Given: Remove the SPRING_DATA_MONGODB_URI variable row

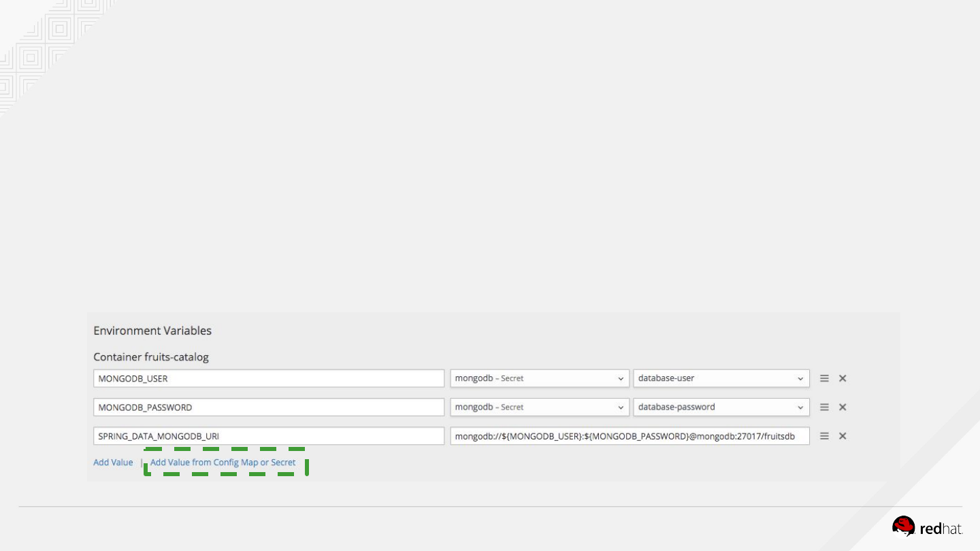Looking at the screenshot, I should 843,436.
